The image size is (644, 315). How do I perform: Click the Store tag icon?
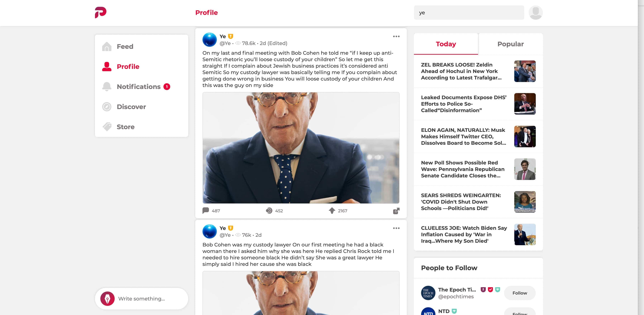click(107, 127)
